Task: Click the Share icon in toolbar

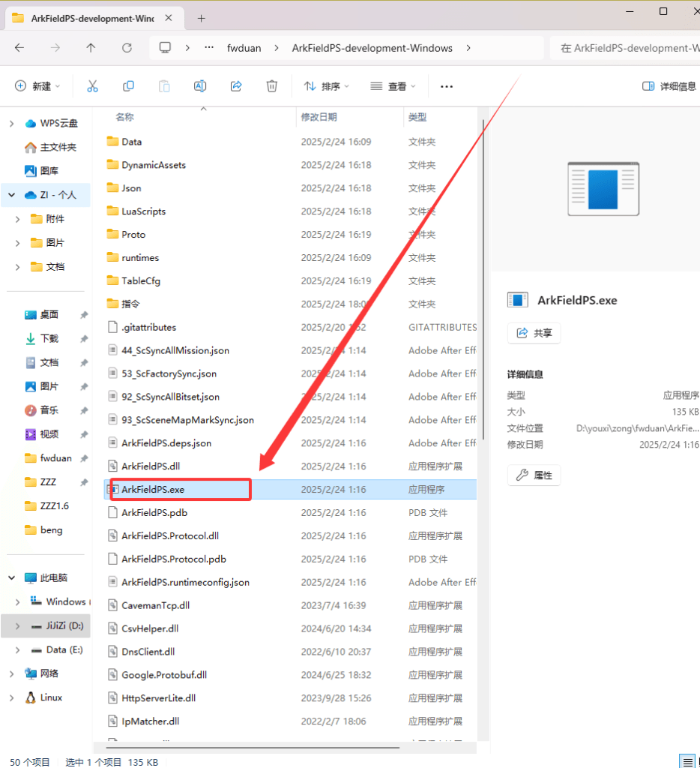Action: pos(236,86)
